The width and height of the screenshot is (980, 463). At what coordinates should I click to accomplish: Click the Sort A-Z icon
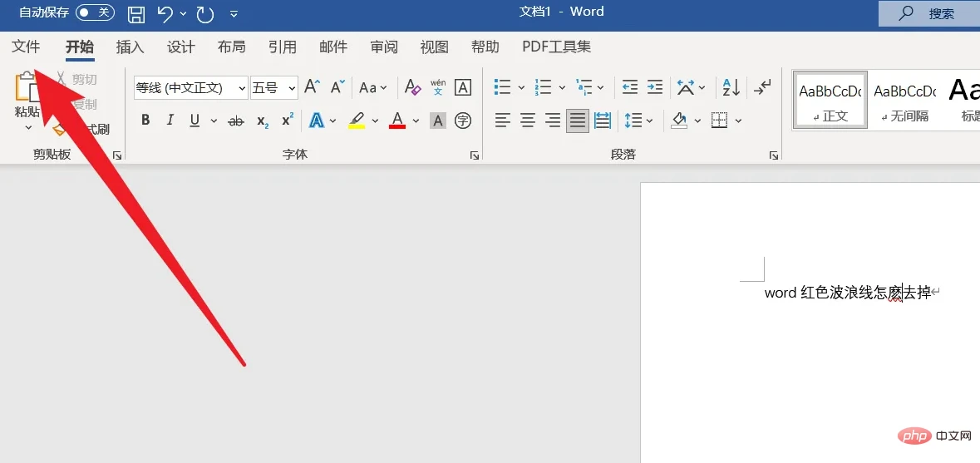(x=731, y=86)
